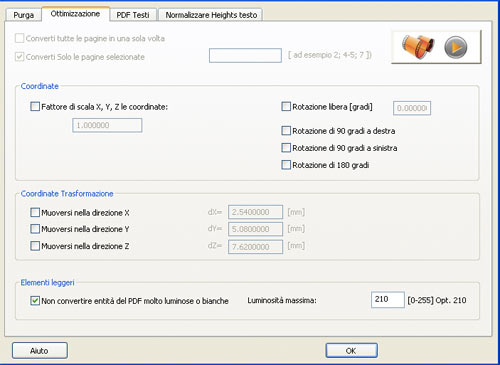Screen dimensions: 500x365
Task: Click the Luminosità massima field showing 210
Action: (388, 299)
